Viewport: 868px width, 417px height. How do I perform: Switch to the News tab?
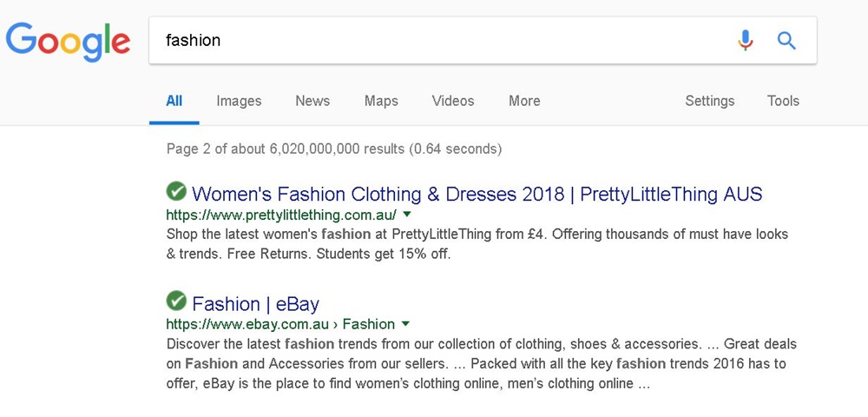(x=312, y=101)
